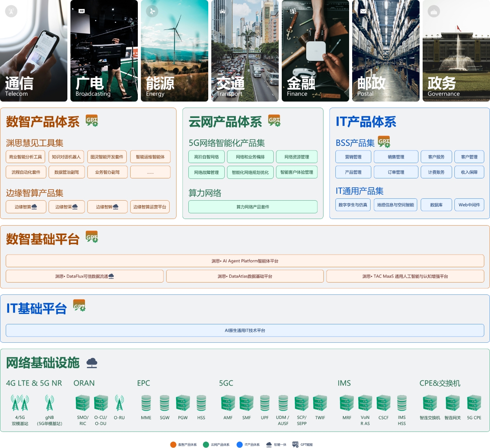Select the 4/5G dual-mode base station icon
490x448 pixels.
pyautogui.click(x=20, y=403)
